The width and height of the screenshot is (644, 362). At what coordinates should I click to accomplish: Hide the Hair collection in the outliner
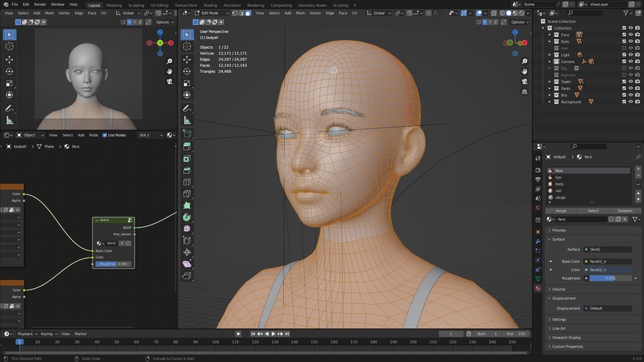[x=631, y=48]
